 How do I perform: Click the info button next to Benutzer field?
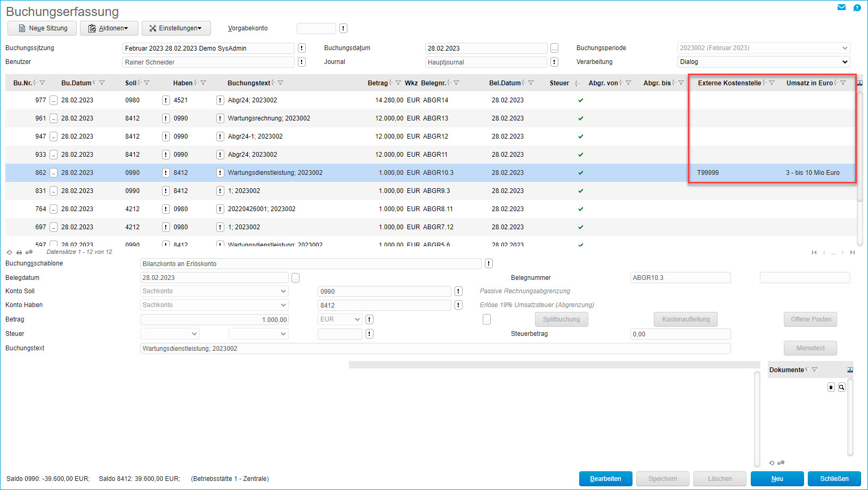(x=302, y=62)
